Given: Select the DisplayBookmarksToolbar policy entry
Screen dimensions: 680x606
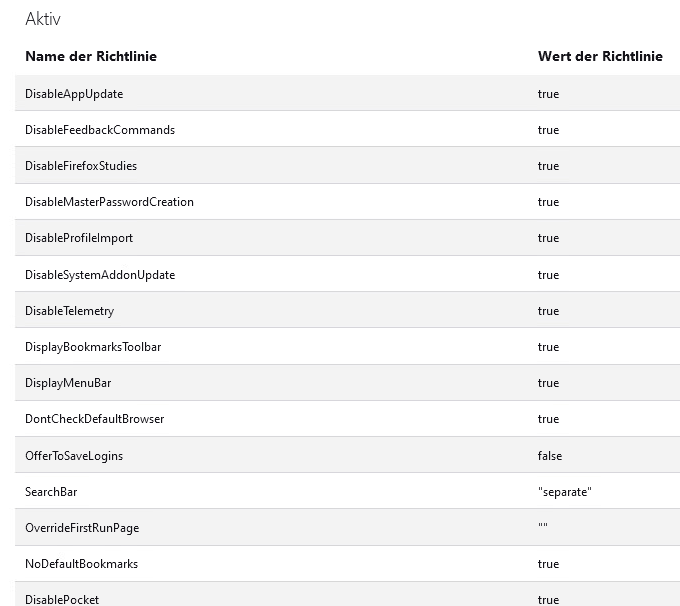Looking at the screenshot, I should (93, 347).
